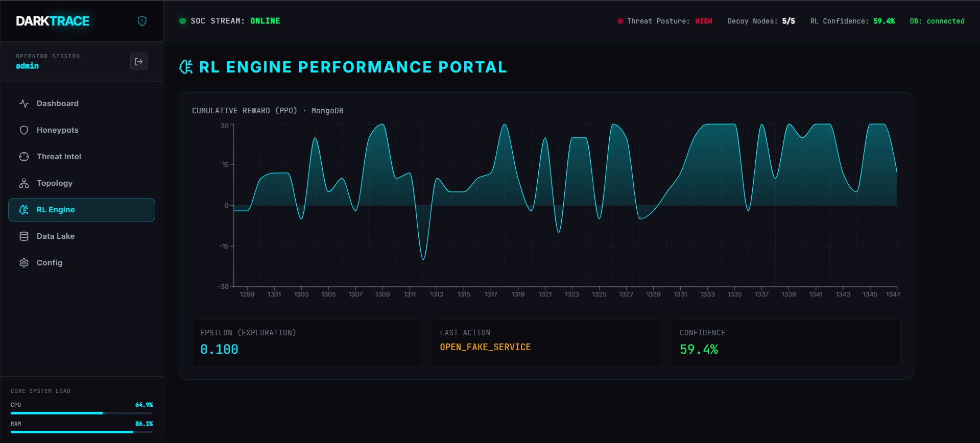Click the RAM 86.1% reading
Screen dimensions: 980x443
click(144, 424)
